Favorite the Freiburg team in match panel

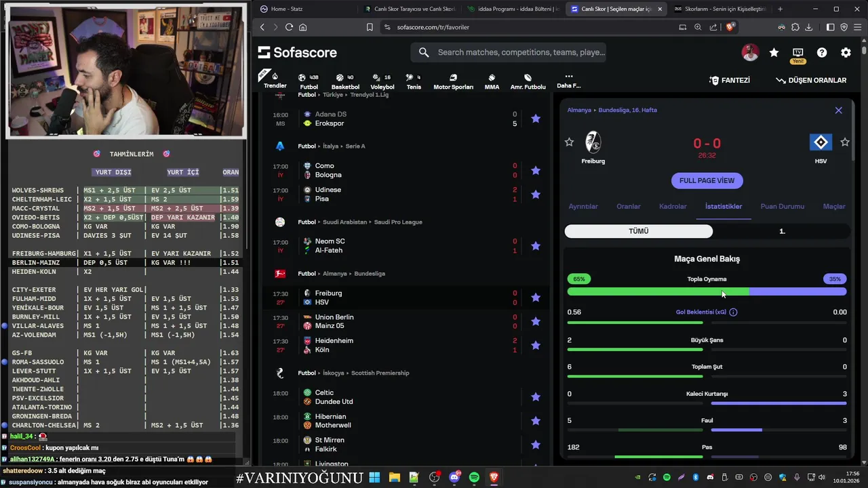point(569,142)
